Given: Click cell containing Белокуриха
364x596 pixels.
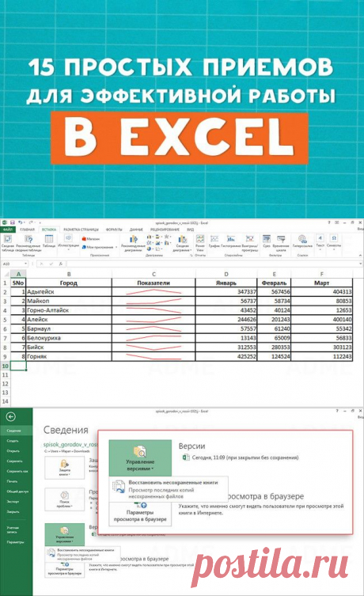Looking at the screenshot, I should (69, 338).
